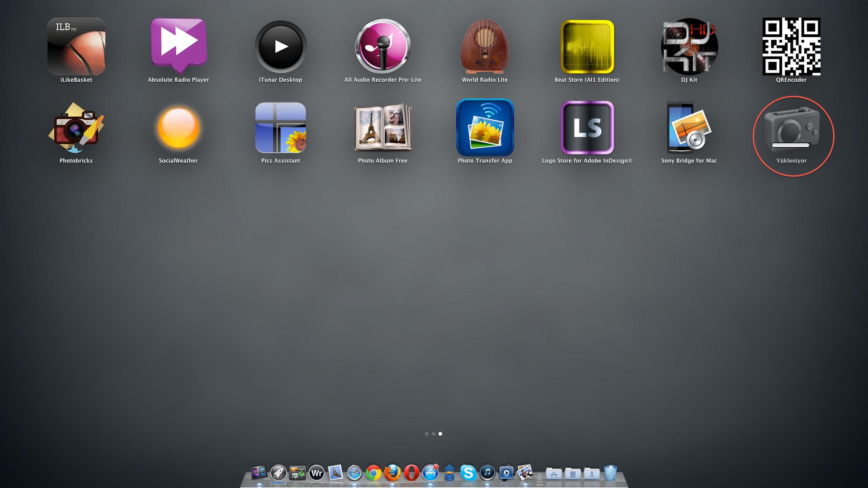Open iPhoto from the Dock

click(525, 473)
